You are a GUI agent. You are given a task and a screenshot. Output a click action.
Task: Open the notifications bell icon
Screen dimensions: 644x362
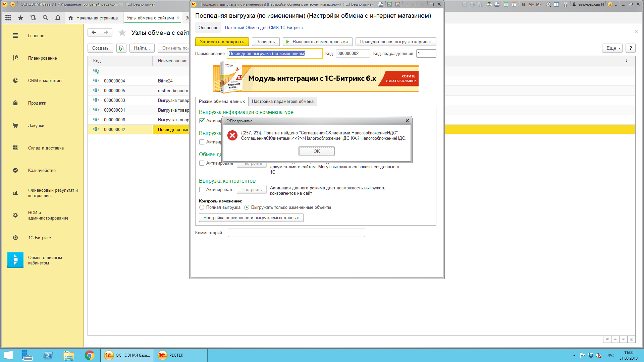pyautogui.click(x=58, y=18)
